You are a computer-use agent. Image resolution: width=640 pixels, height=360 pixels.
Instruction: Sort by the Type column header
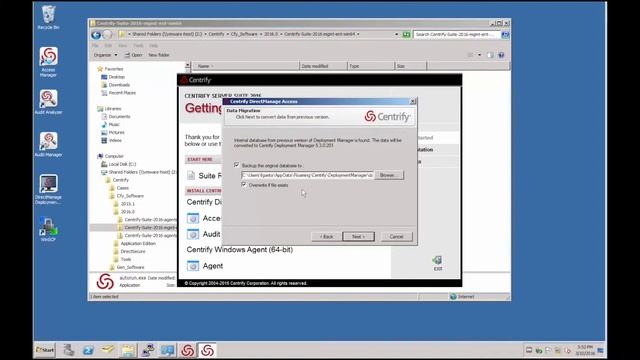pyautogui.click(x=371, y=66)
